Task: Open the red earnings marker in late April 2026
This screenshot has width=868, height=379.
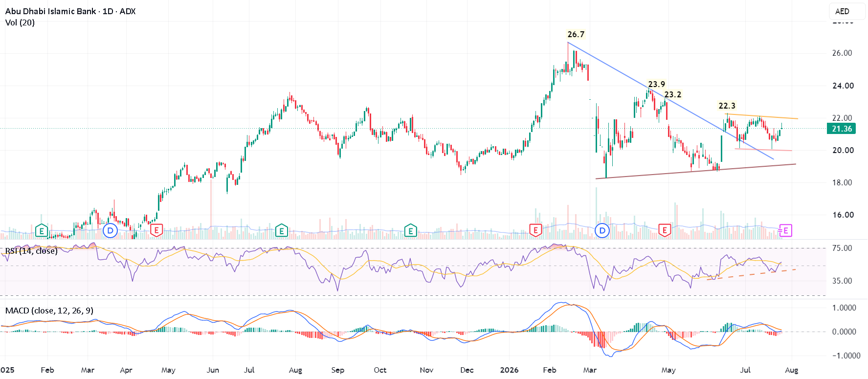Action: [664, 230]
